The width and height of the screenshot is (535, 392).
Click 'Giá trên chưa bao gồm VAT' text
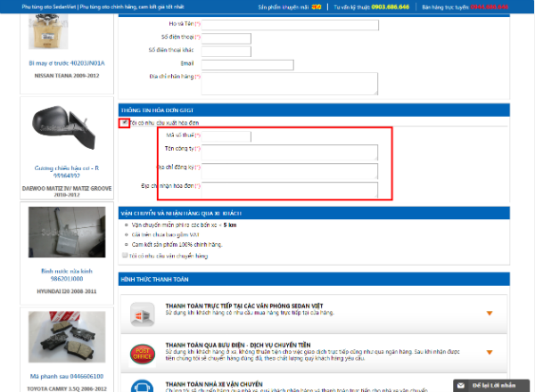(165, 234)
